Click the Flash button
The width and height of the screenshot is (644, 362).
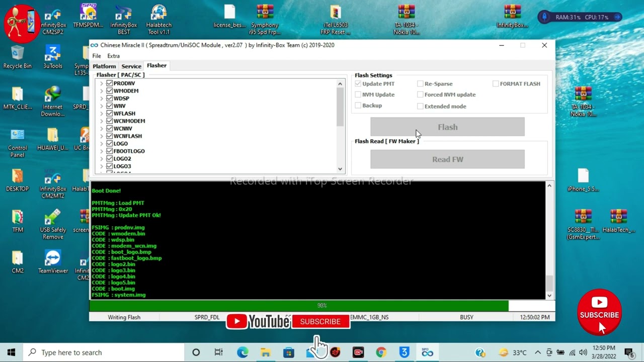point(447,127)
